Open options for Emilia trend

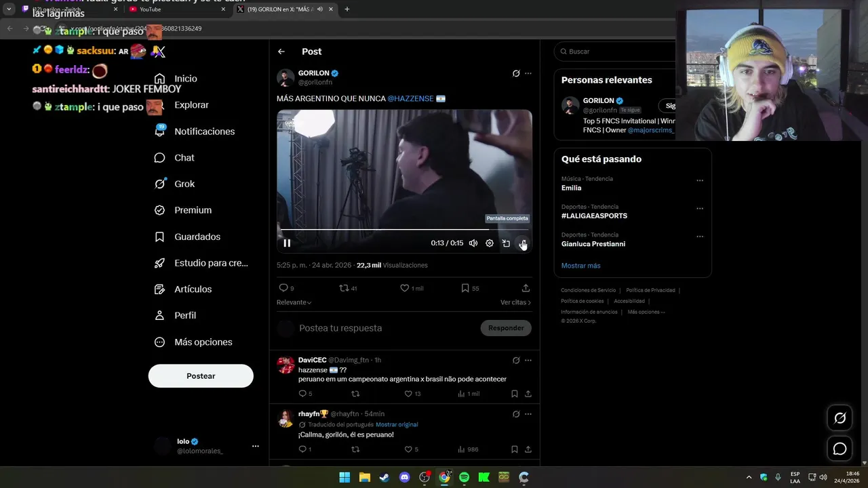pyautogui.click(x=700, y=180)
